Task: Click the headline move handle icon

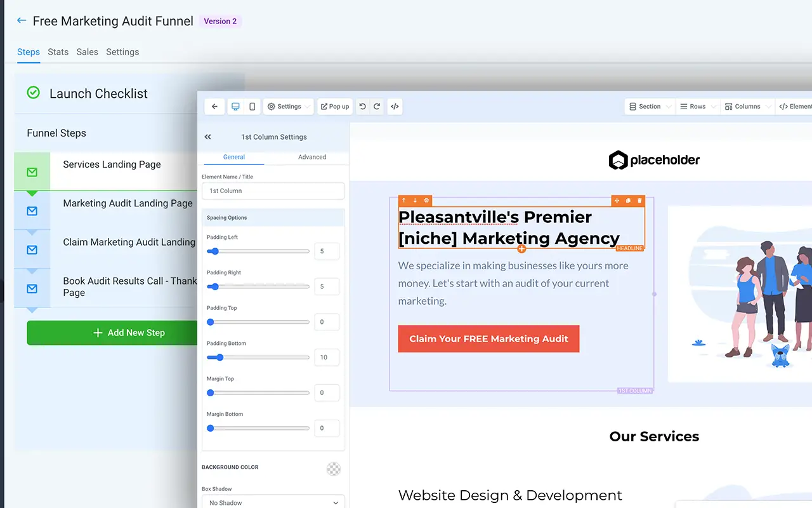Action: [x=617, y=201]
